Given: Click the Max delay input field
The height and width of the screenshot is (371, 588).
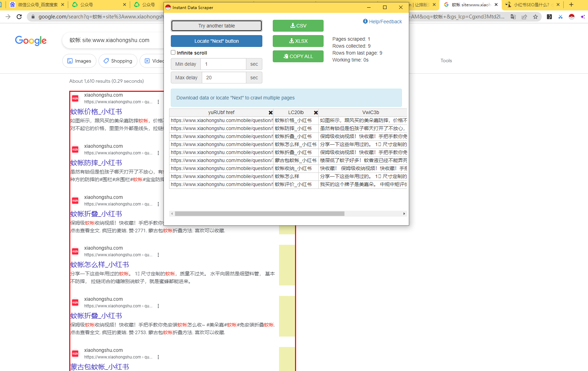Looking at the screenshot, I should coord(224,78).
